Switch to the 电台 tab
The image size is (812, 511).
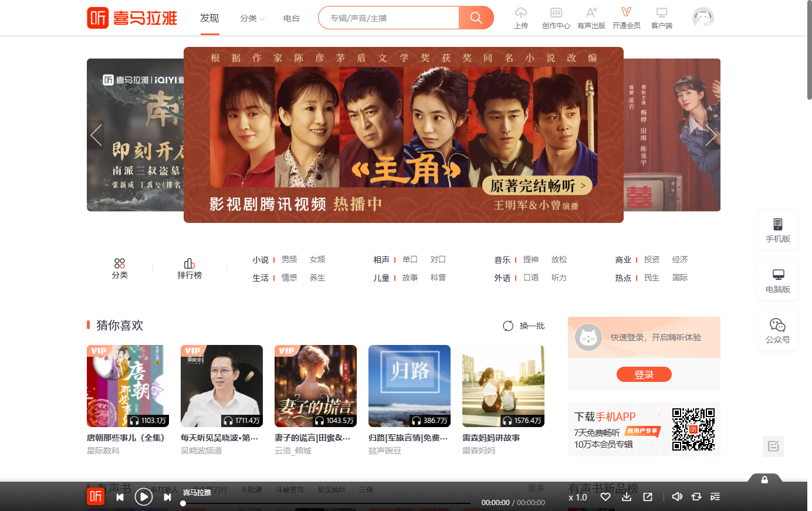coord(292,18)
